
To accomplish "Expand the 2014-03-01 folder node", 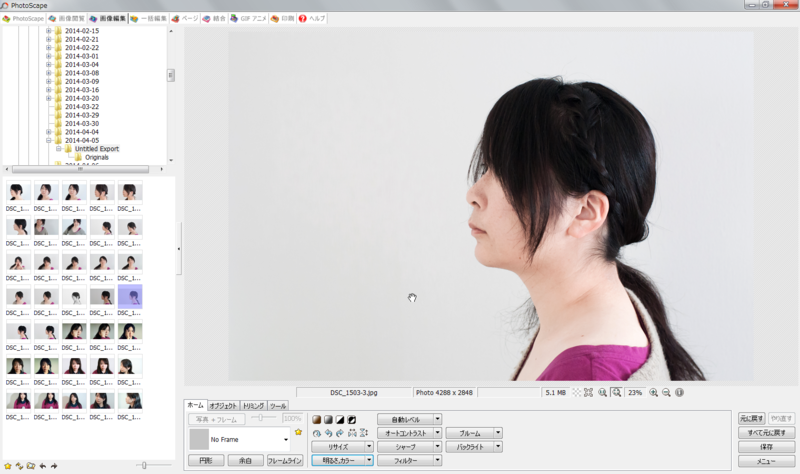I will [x=48, y=56].
